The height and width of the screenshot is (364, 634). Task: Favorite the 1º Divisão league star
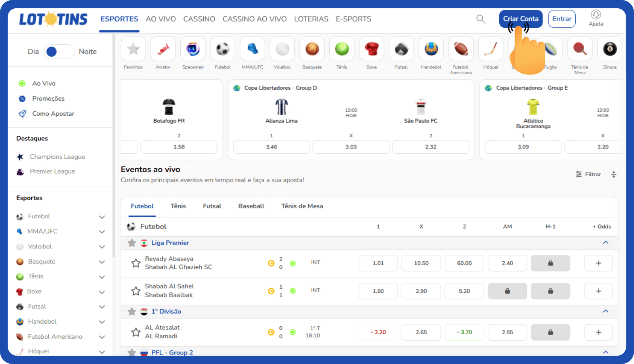[x=132, y=311]
